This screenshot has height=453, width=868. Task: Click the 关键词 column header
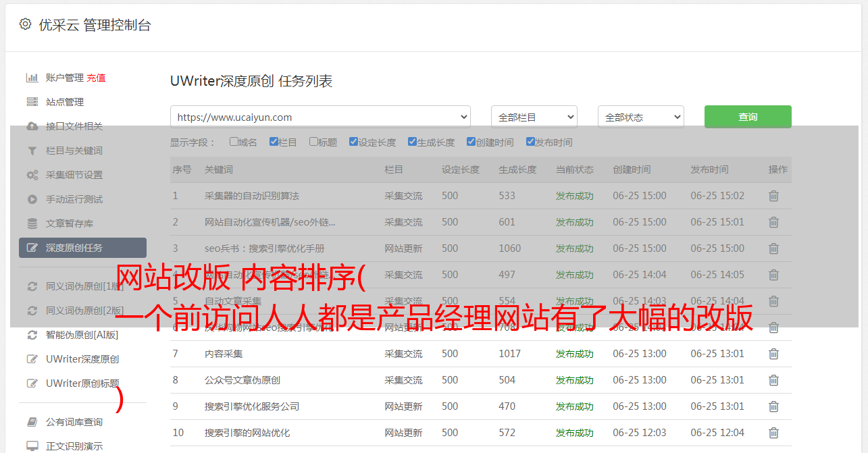click(x=219, y=169)
